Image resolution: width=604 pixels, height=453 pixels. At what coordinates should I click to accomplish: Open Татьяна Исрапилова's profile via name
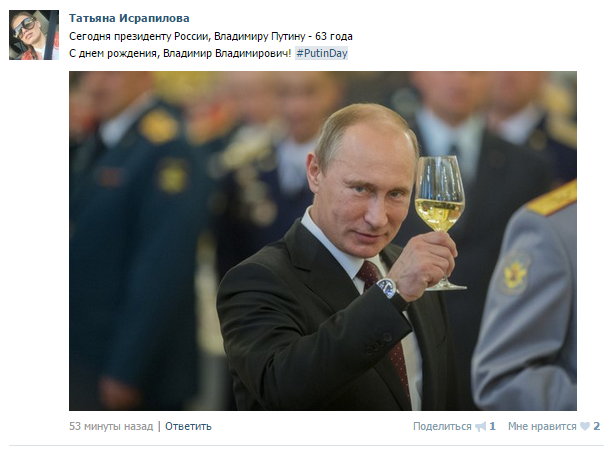pos(129,18)
